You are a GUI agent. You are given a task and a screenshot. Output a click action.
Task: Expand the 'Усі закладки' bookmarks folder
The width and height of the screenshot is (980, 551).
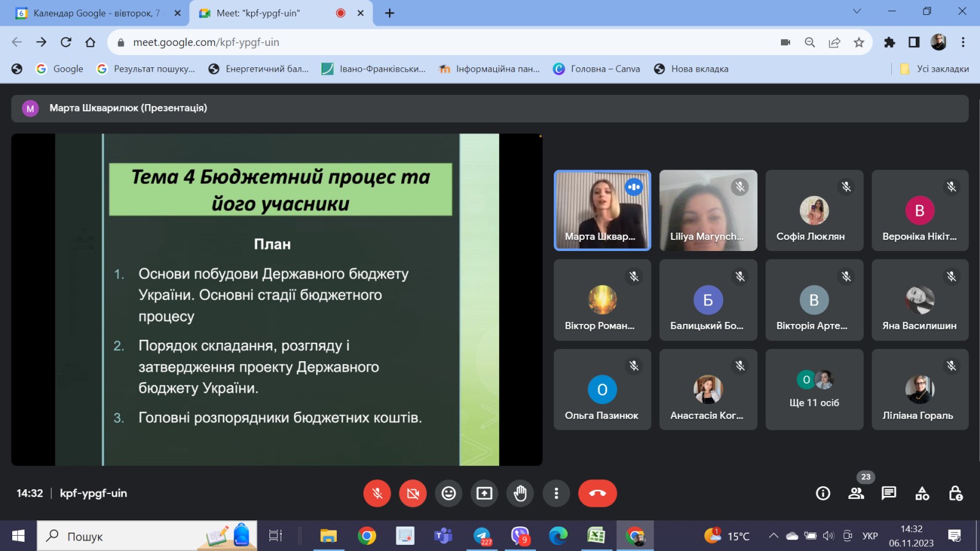tap(933, 69)
